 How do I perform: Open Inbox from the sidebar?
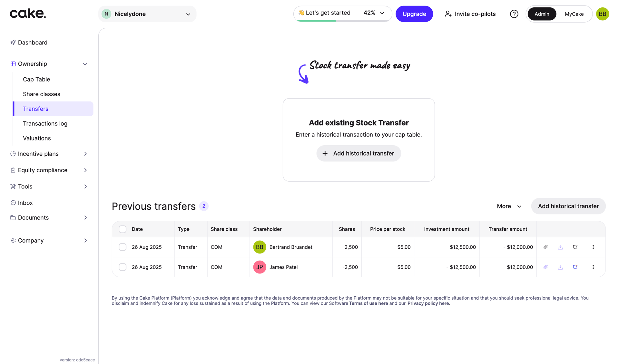pos(25,203)
